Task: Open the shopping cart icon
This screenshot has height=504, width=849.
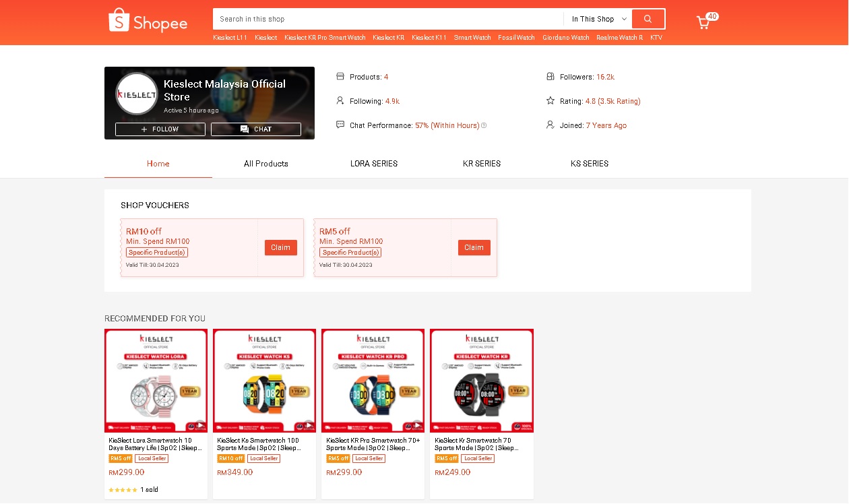Action: pyautogui.click(x=703, y=23)
